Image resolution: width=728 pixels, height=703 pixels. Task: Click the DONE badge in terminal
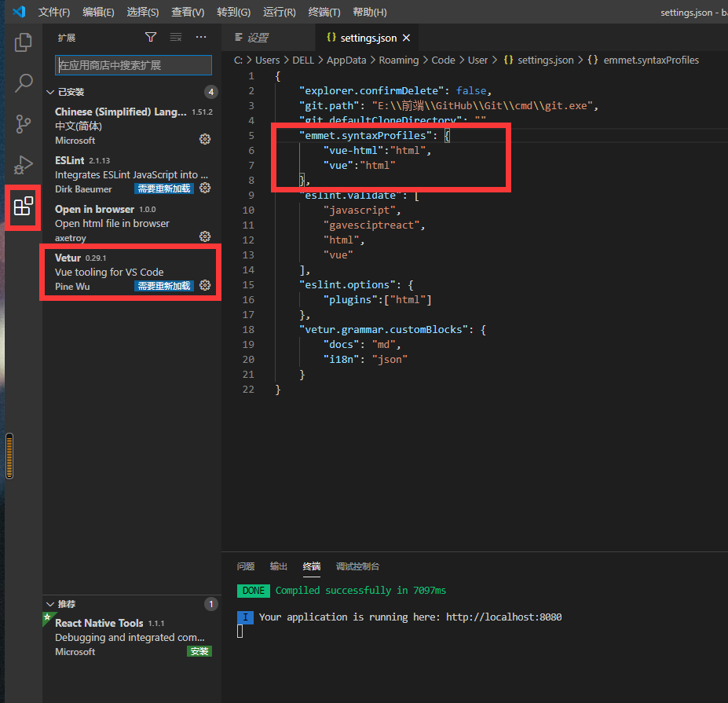(254, 591)
